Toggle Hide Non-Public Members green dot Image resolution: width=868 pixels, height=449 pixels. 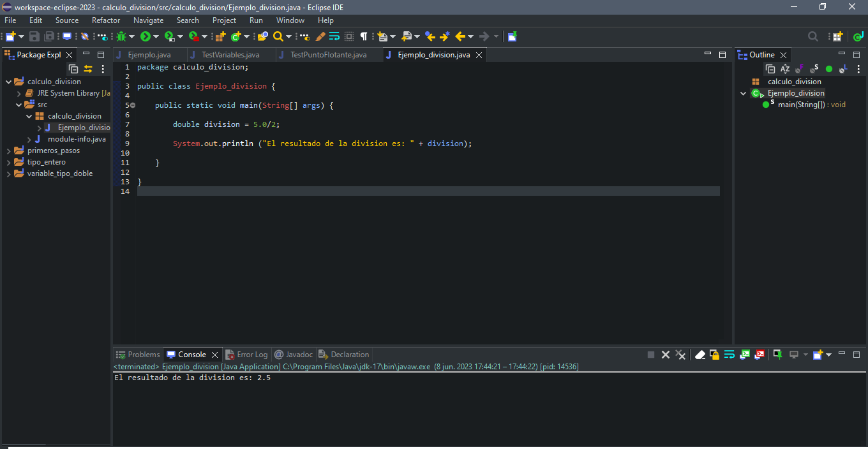[x=829, y=69]
